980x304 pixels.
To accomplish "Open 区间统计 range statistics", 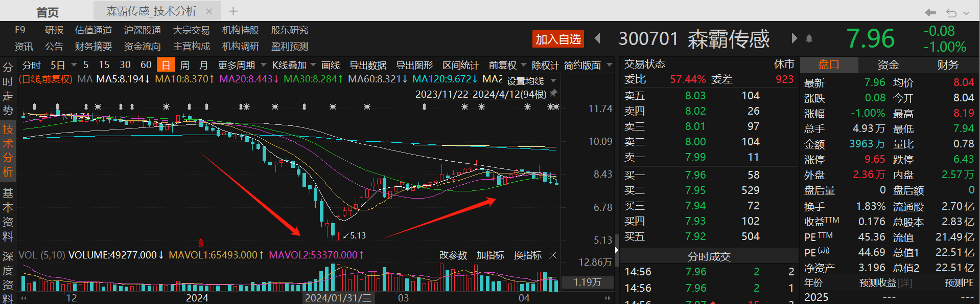I will (460, 65).
